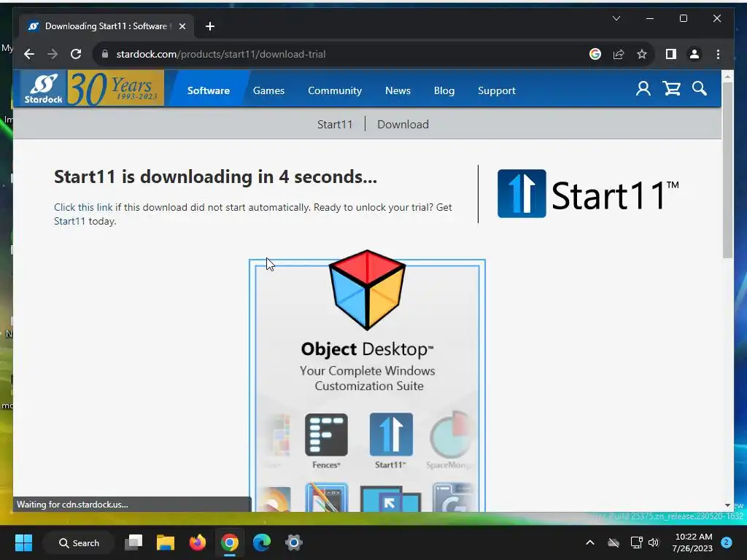Viewport: 747px width, 560px height.
Task: Open Chrome three-dot menu
Action: tap(718, 54)
